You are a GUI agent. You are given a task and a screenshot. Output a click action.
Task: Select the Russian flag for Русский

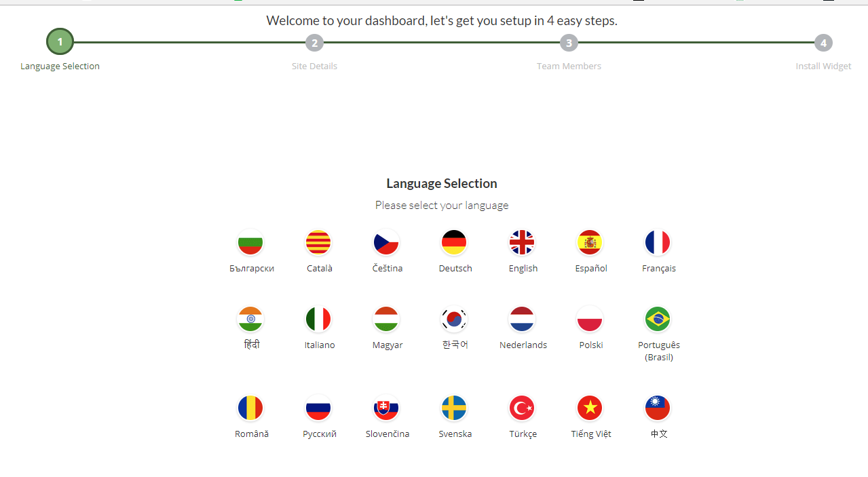pyautogui.click(x=318, y=408)
